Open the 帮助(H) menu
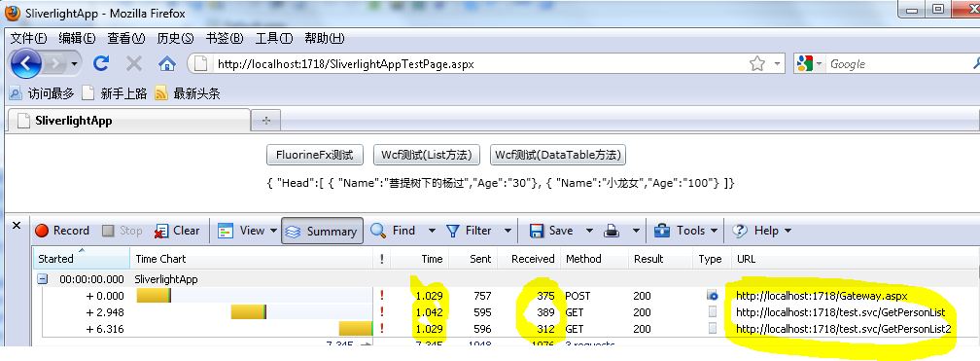The image size is (980, 361). pos(324,39)
